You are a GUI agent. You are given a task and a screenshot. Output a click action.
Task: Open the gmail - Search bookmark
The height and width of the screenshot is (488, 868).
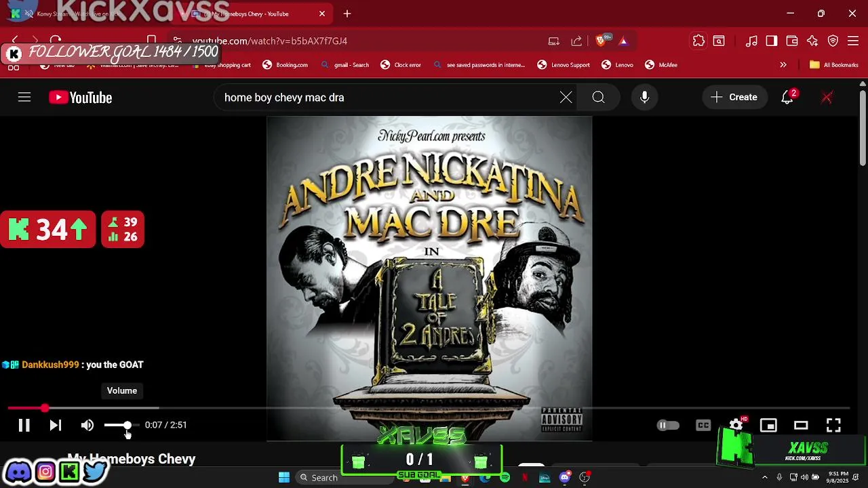click(x=344, y=65)
